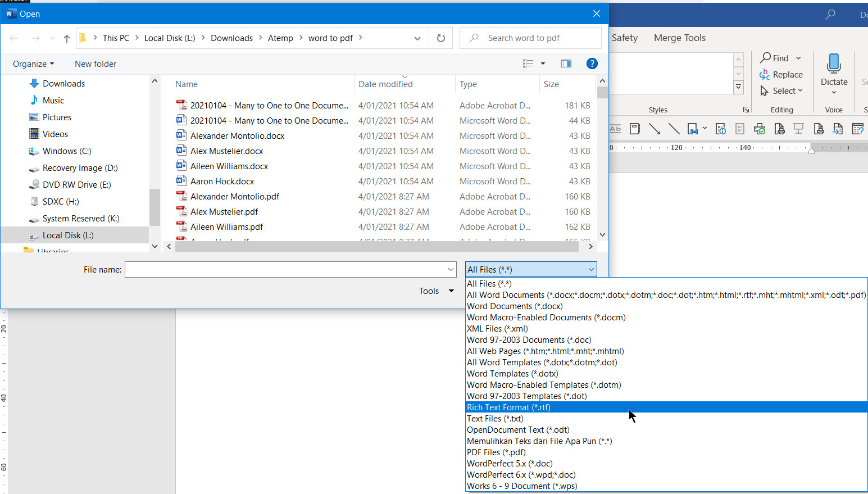The width and height of the screenshot is (868, 494).
Task: Expand the Dictate dropdown arrow
Action: pyautogui.click(x=834, y=93)
